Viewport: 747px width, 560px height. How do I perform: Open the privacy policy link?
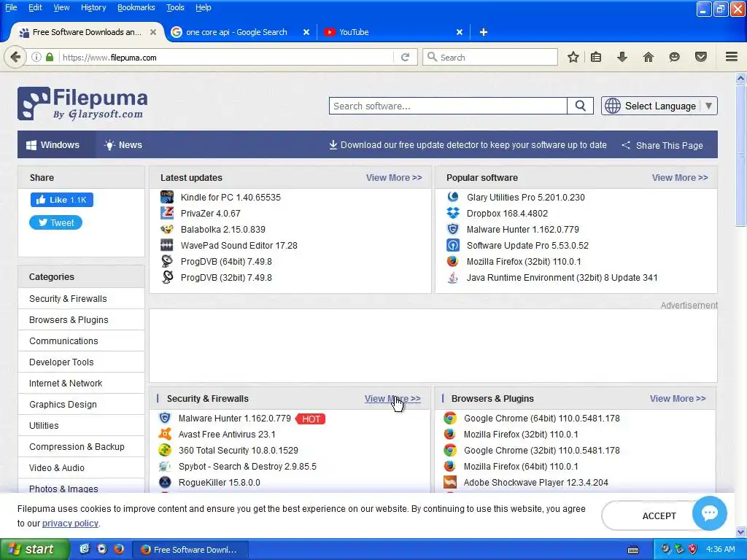click(70, 523)
